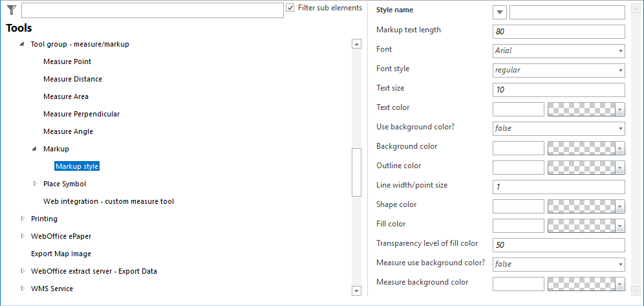Select Measure Distance tree item
The image size is (644, 306).
(72, 79)
